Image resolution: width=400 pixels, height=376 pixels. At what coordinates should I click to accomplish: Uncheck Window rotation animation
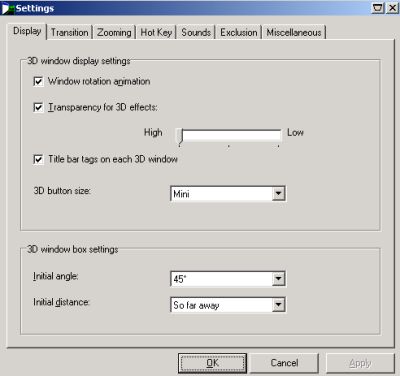pos(38,81)
